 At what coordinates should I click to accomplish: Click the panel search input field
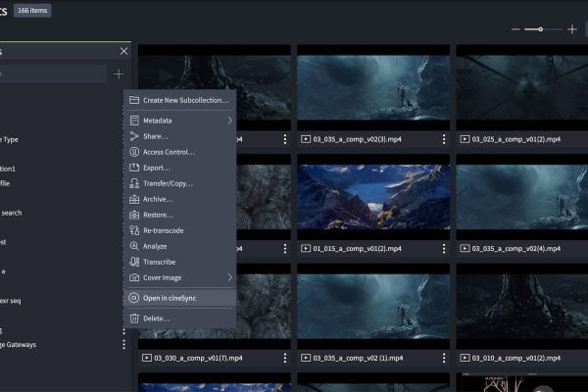coord(53,73)
